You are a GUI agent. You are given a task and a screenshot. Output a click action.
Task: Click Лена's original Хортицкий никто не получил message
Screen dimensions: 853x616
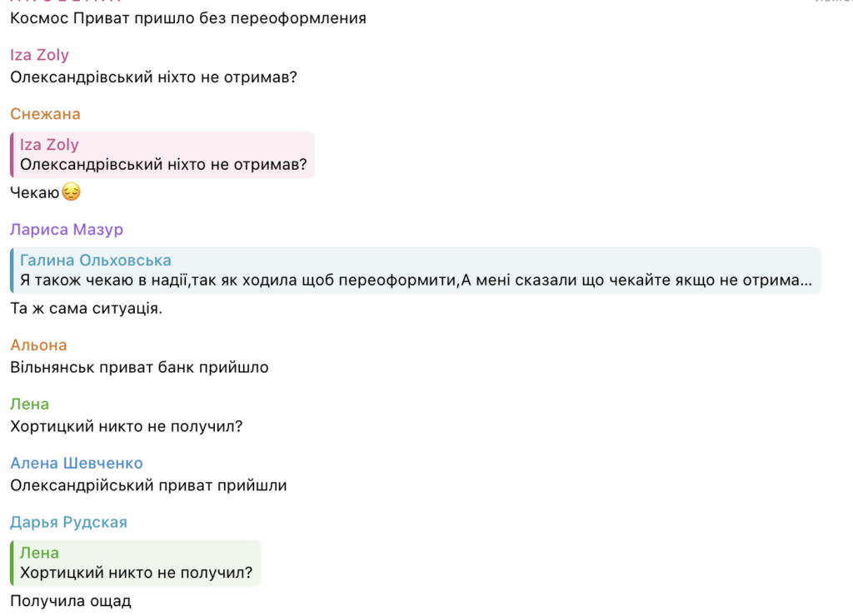click(x=126, y=426)
